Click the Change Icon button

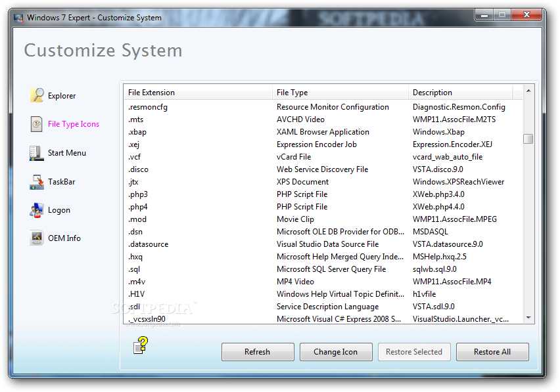pyautogui.click(x=336, y=352)
